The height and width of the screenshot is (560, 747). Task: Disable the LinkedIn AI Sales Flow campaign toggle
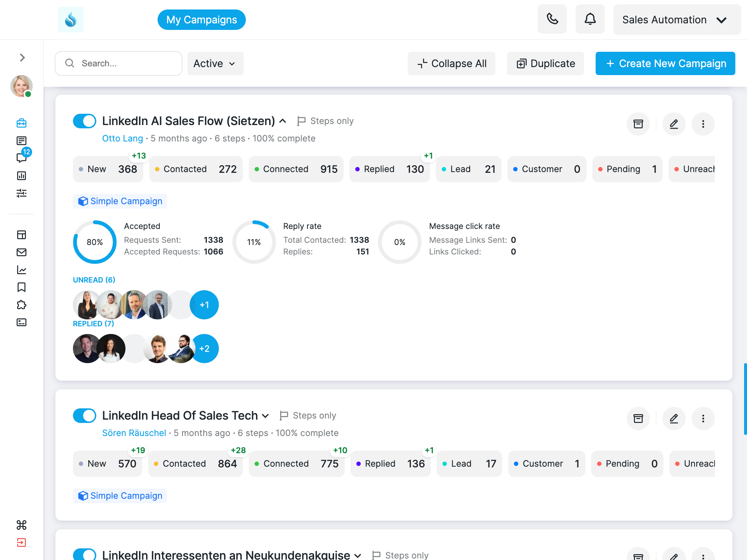click(x=84, y=121)
